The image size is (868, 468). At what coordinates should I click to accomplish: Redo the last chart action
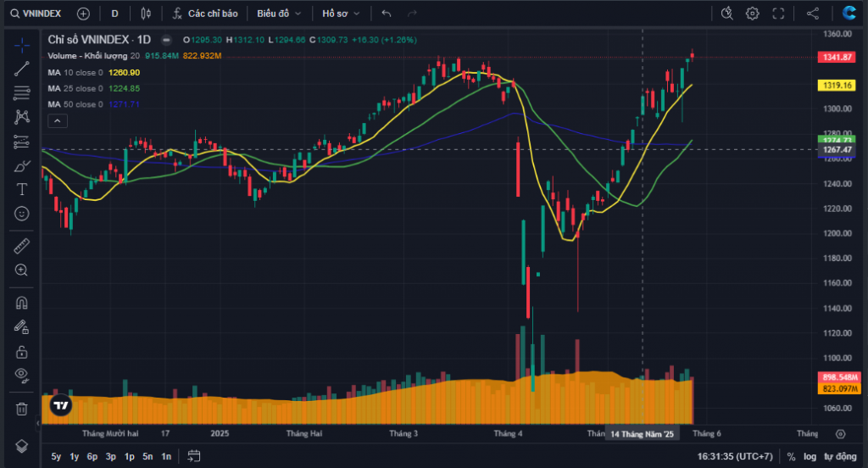(412, 14)
